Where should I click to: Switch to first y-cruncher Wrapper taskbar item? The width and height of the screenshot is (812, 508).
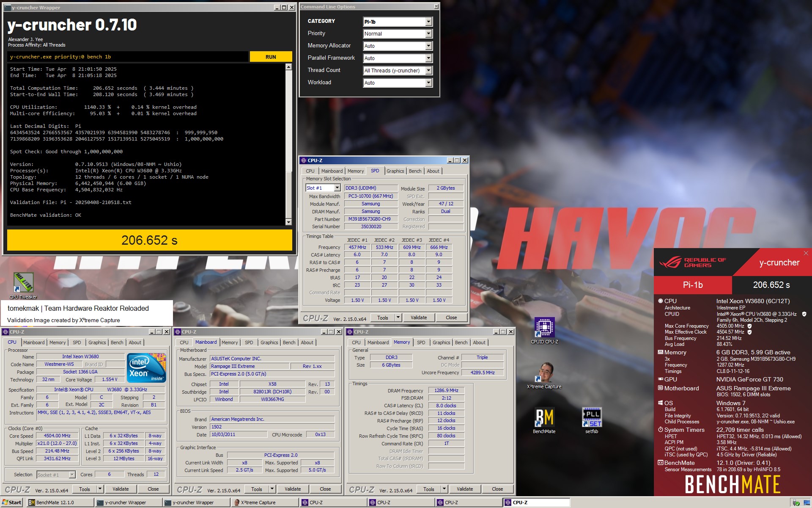(128, 502)
